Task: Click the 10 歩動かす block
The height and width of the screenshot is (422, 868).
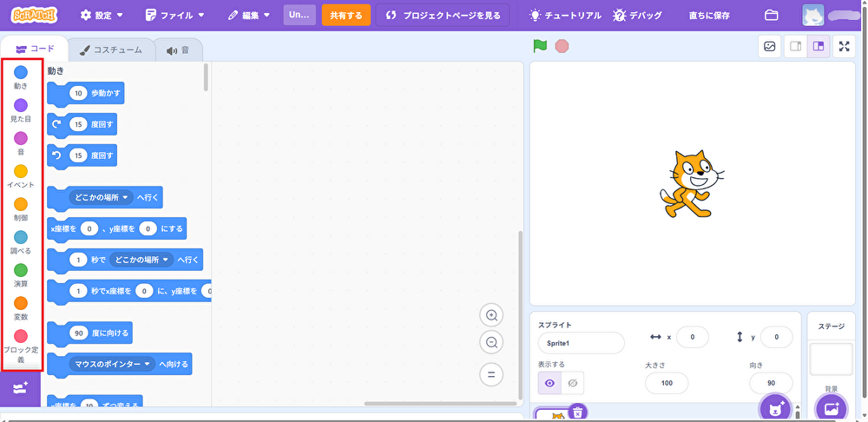Action: (86, 94)
